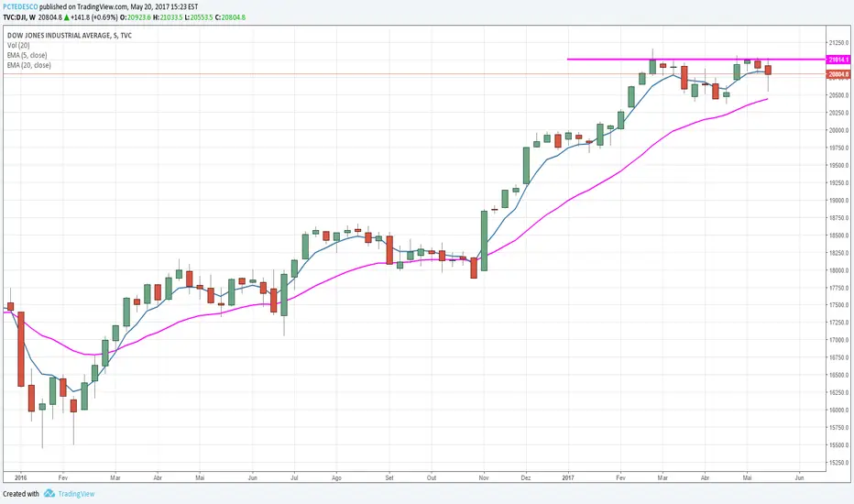This screenshot has height=504, width=854.
Task: Click the 18000.0 level on price axis
Action: [x=838, y=270]
